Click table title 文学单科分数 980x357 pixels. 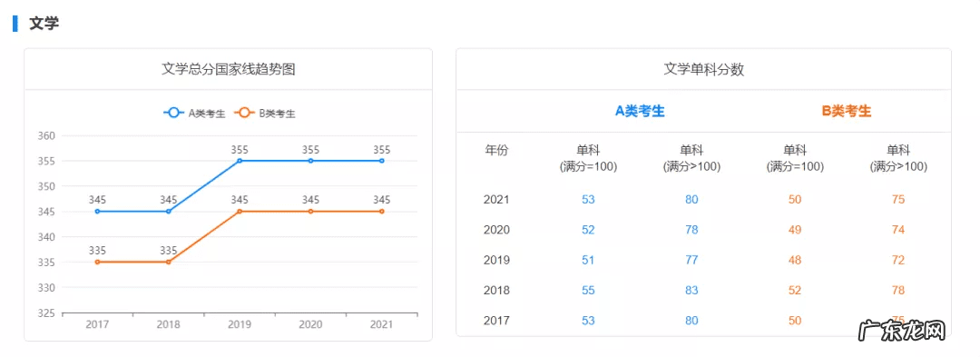point(704,69)
